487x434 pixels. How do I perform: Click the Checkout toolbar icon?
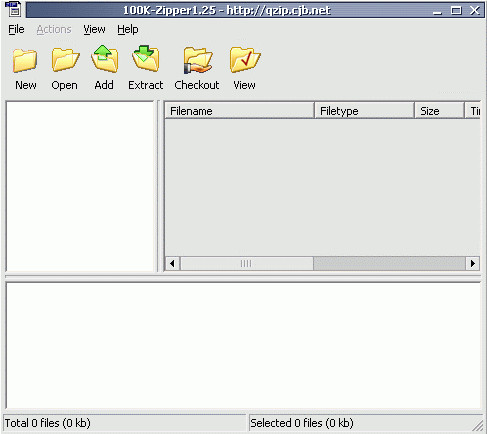pyautogui.click(x=198, y=60)
